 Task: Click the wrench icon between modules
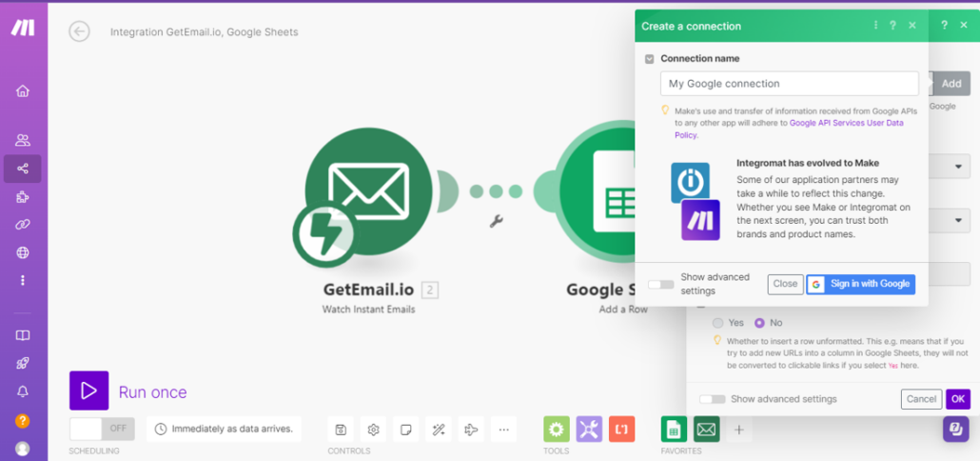coord(497,221)
